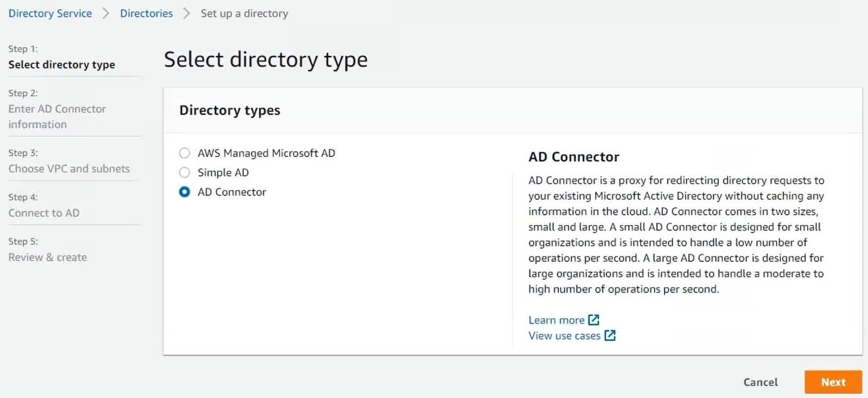Select the AD Connector radio button
This screenshot has height=398, width=868.
tap(184, 192)
